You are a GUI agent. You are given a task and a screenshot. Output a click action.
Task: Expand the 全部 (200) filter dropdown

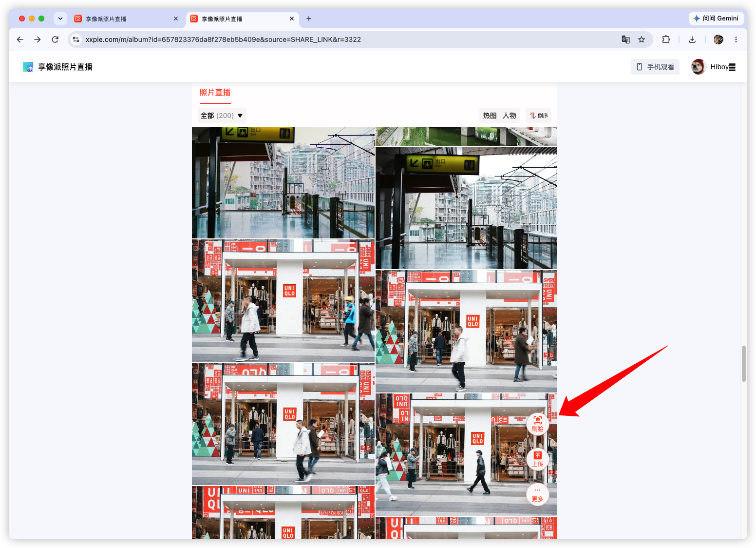[222, 116]
